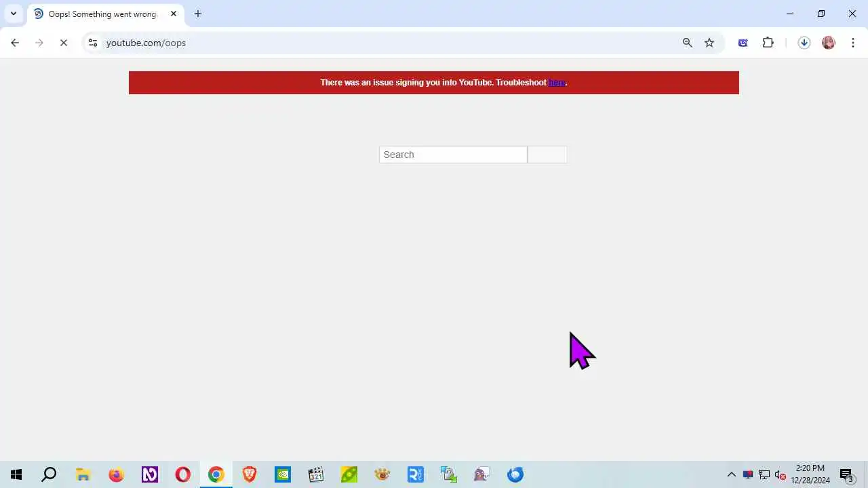
Task: Launch Firefox from the taskbar
Action: (116, 474)
